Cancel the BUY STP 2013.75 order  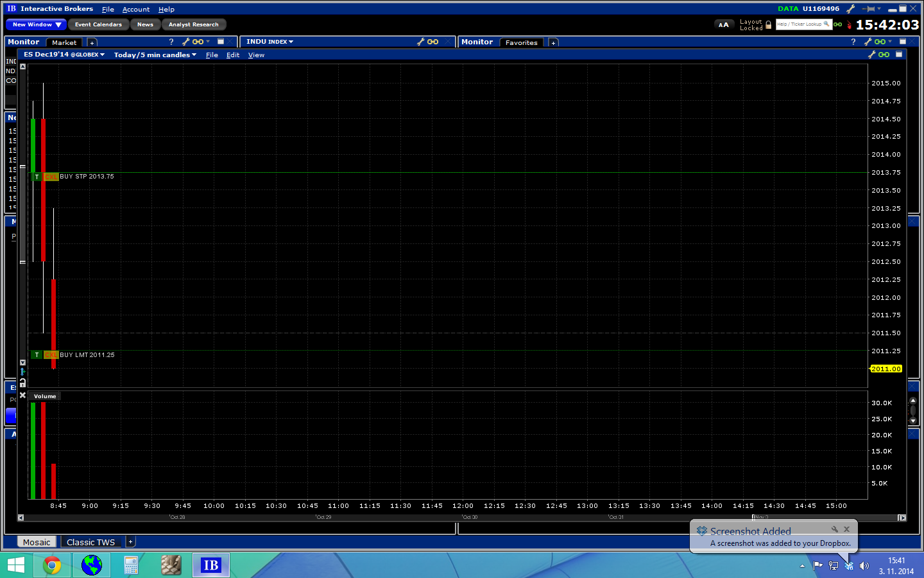point(51,177)
